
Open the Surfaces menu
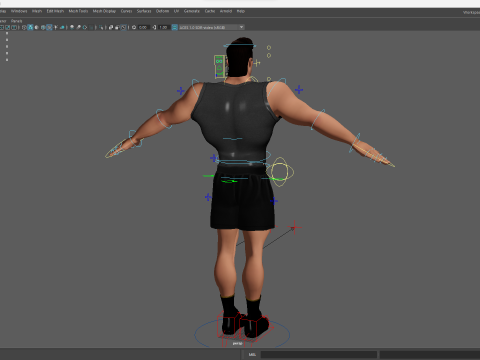tap(144, 11)
